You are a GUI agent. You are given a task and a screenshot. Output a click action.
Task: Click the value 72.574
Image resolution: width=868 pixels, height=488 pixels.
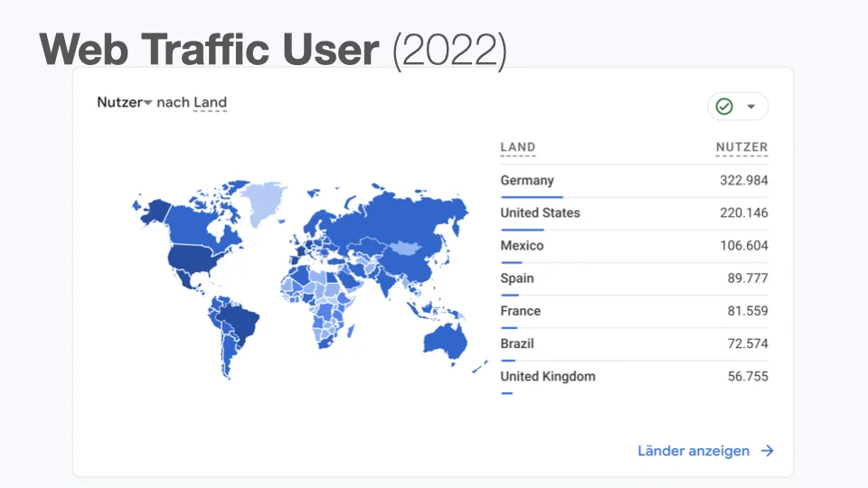click(748, 343)
